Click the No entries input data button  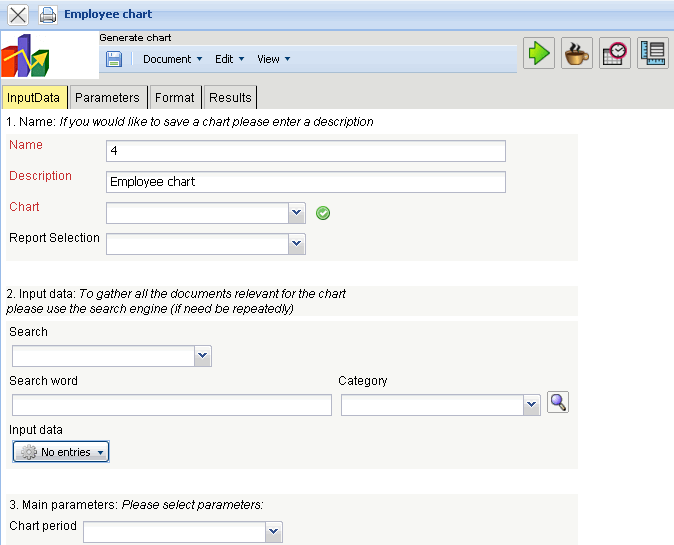pos(61,452)
